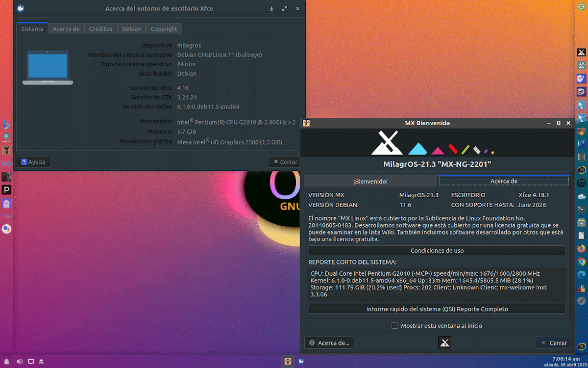Image resolution: width=588 pixels, height=368 pixels.
Task: Click 'Debian GNU/Linux 11 (bullseye)' text
Action: (x=220, y=55)
